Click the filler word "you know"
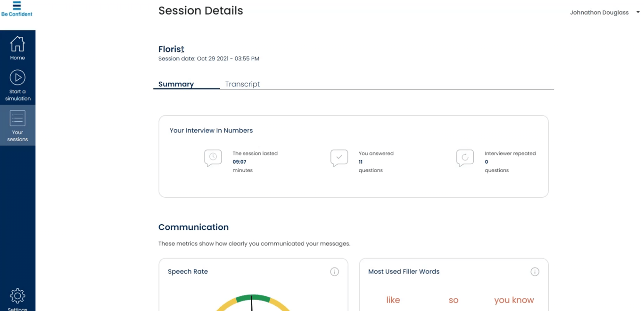 coord(514,300)
